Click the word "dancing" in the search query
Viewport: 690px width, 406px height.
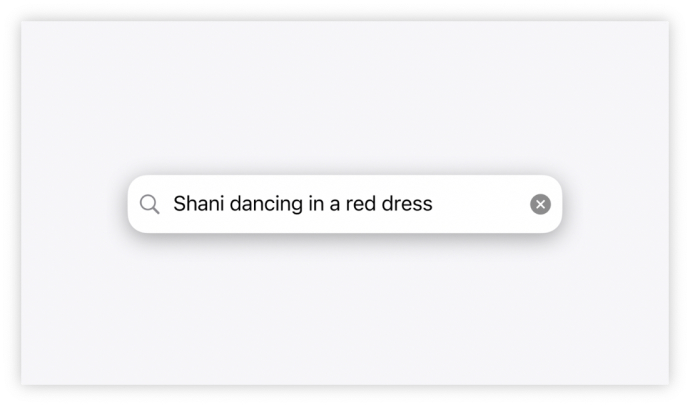(x=265, y=204)
